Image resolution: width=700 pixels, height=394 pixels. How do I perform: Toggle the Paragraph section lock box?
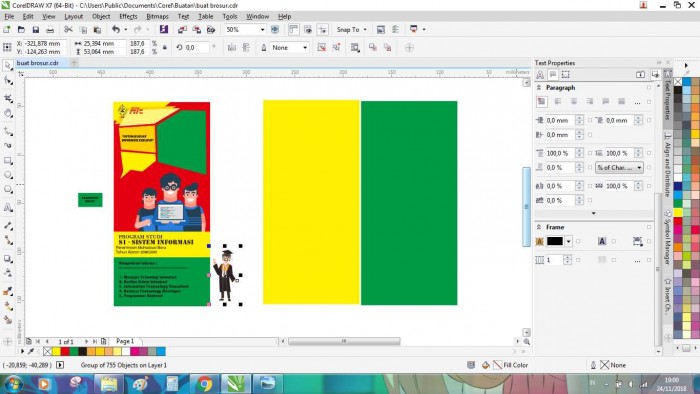[x=649, y=88]
